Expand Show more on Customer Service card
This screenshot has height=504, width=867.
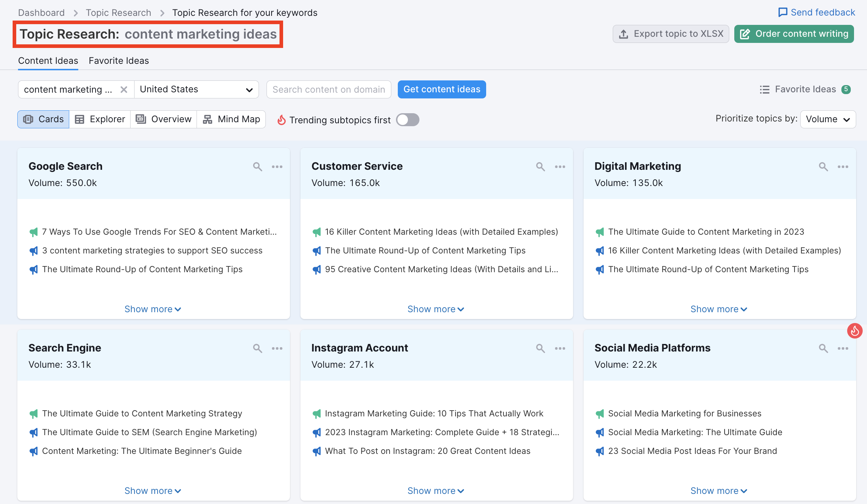click(436, 309)
